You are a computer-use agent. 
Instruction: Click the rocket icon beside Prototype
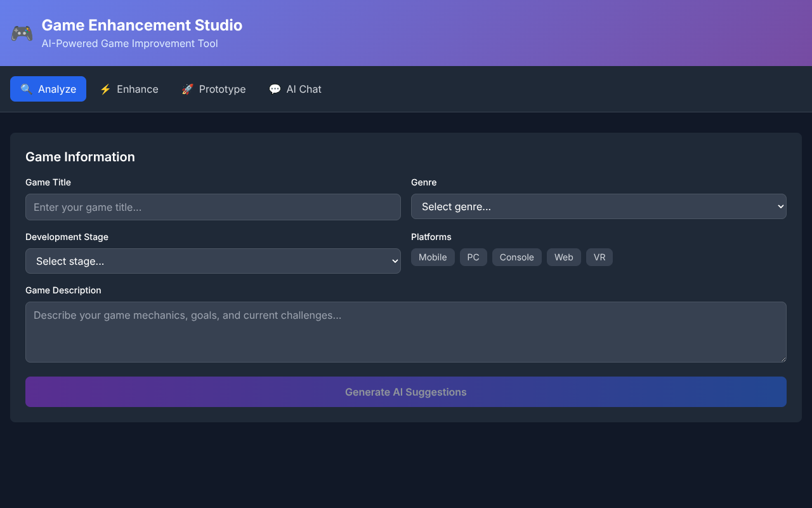coord(188,89)
